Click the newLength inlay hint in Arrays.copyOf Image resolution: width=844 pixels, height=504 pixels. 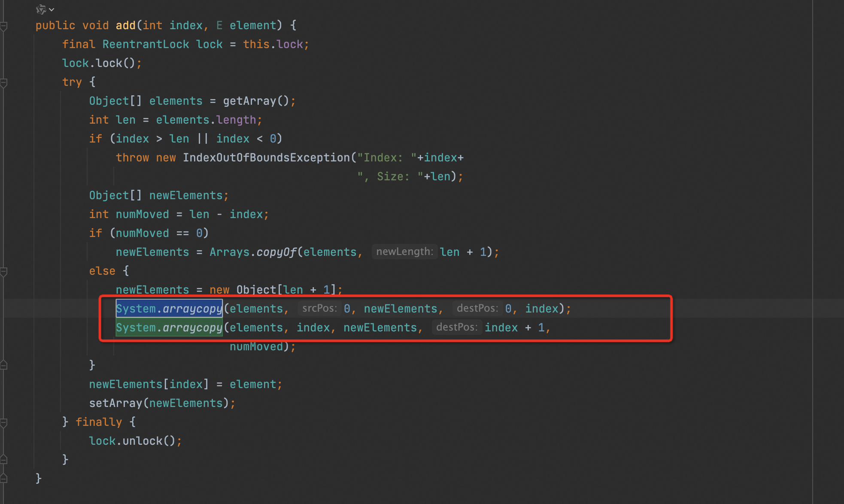(404, 252)
